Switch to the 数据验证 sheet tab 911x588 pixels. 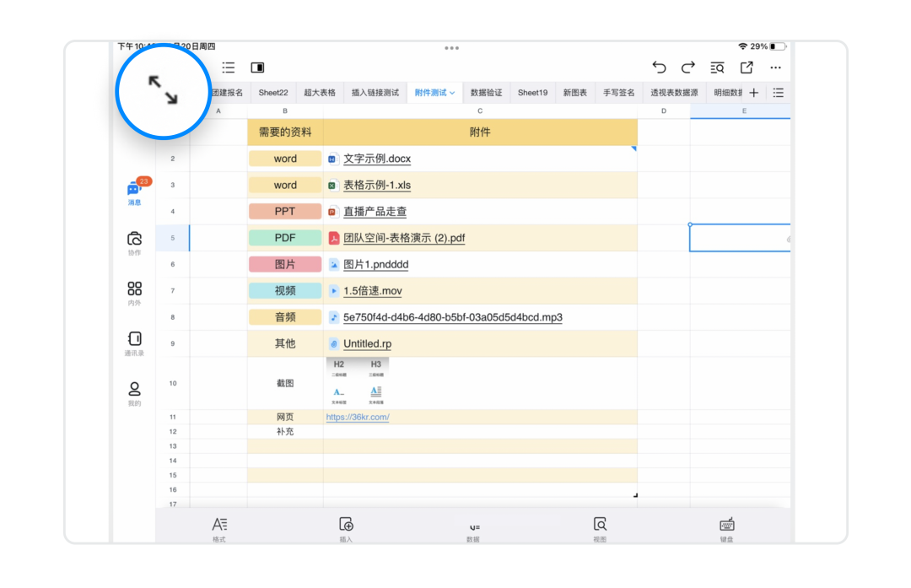tap(486, 93)
